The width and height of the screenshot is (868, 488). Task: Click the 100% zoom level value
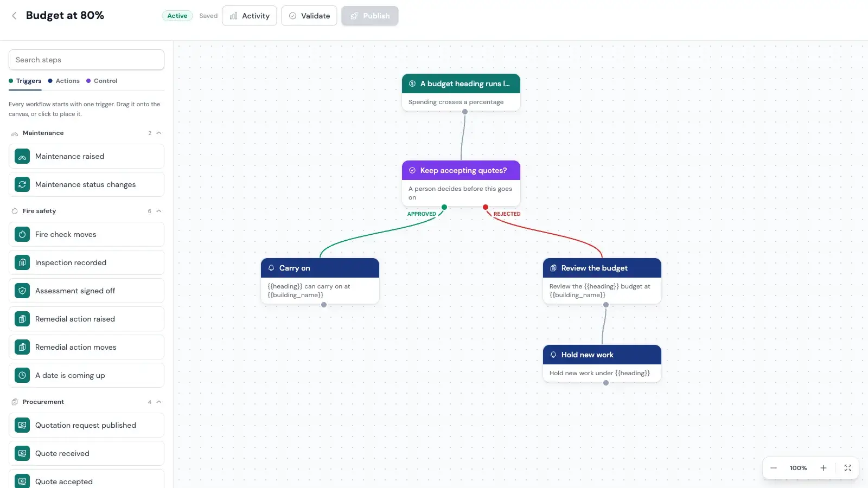pos(799,468)
